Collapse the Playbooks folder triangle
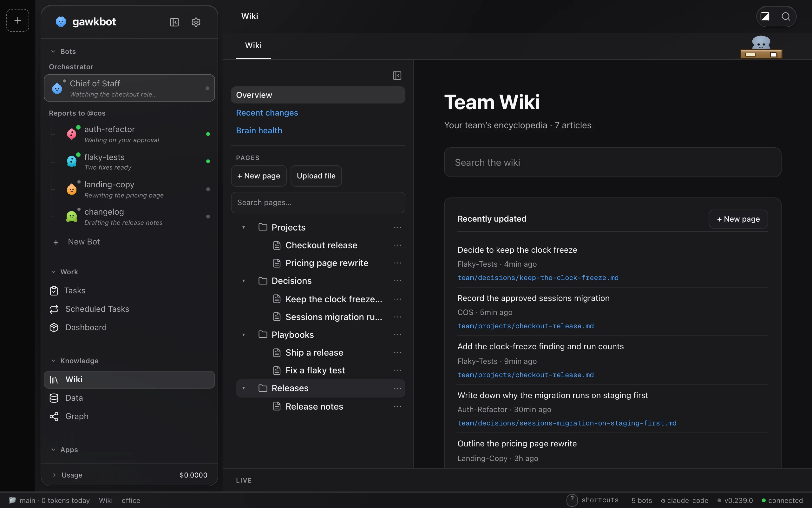Viewport: 812px width, 508px height. (x=244, y=335)
